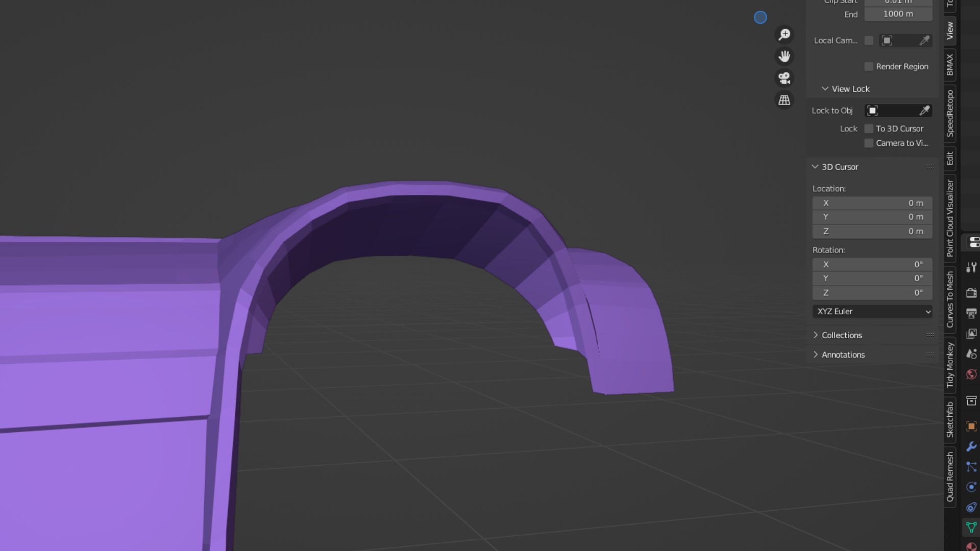This screenshot has width=980, height=551.
Task: Expand the Collections panel
Action: click(x=841, y=335)
